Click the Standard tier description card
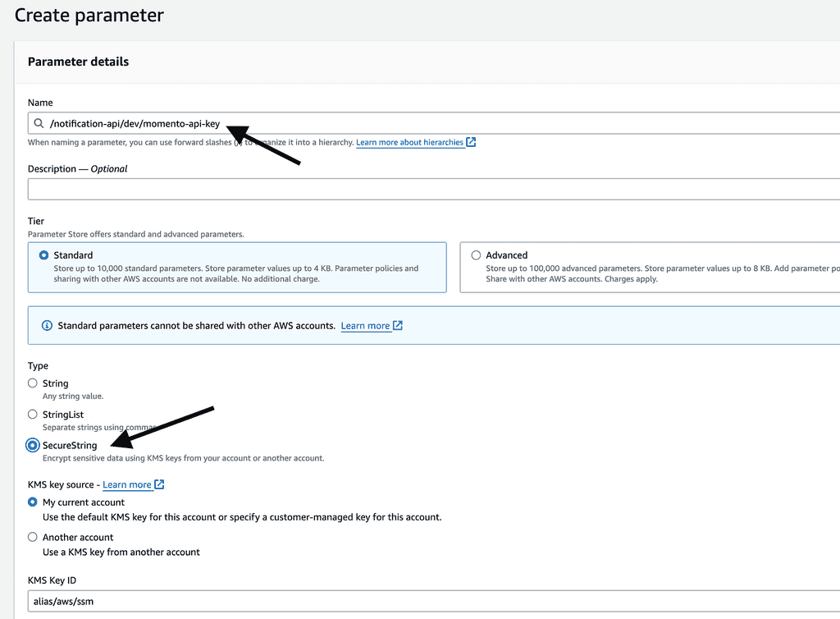The height and width of the screenshot is (619, 840). pos(238,273)
